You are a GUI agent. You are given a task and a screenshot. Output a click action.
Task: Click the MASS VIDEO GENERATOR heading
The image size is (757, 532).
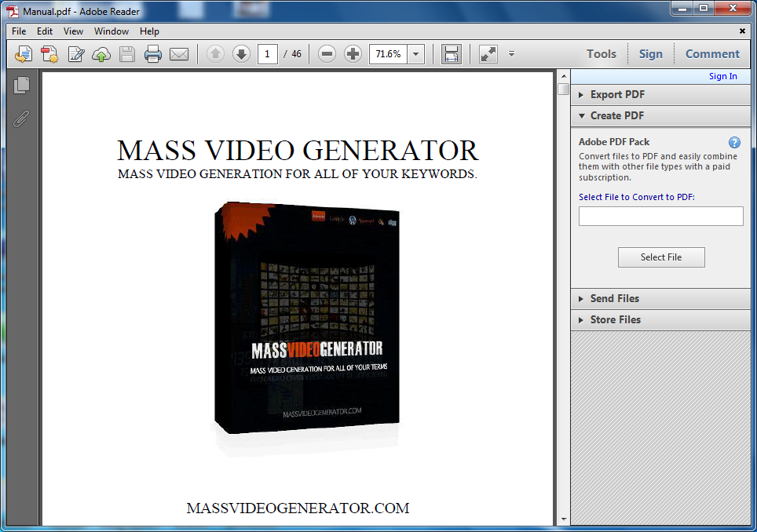pyautogui.click(x=298, y=150)
